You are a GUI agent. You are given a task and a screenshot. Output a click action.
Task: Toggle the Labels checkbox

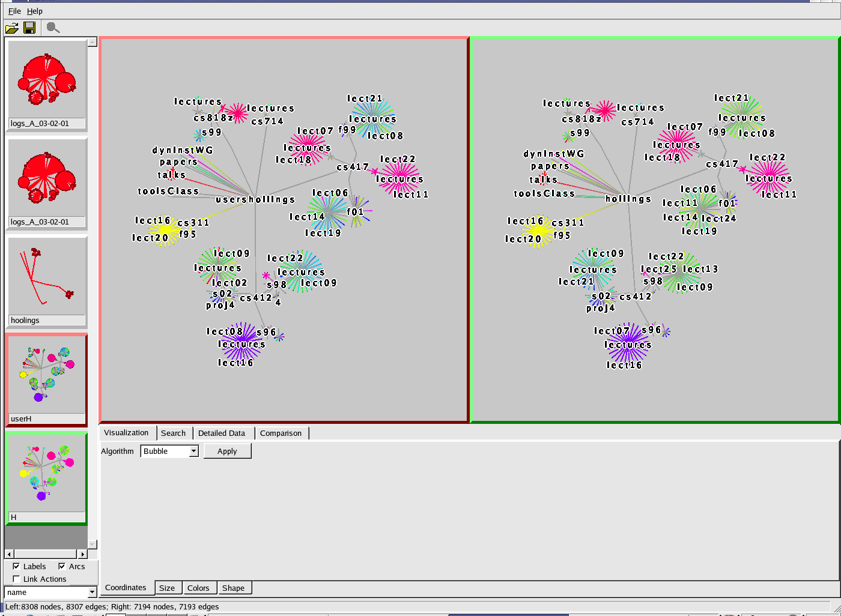coord(16,566)
